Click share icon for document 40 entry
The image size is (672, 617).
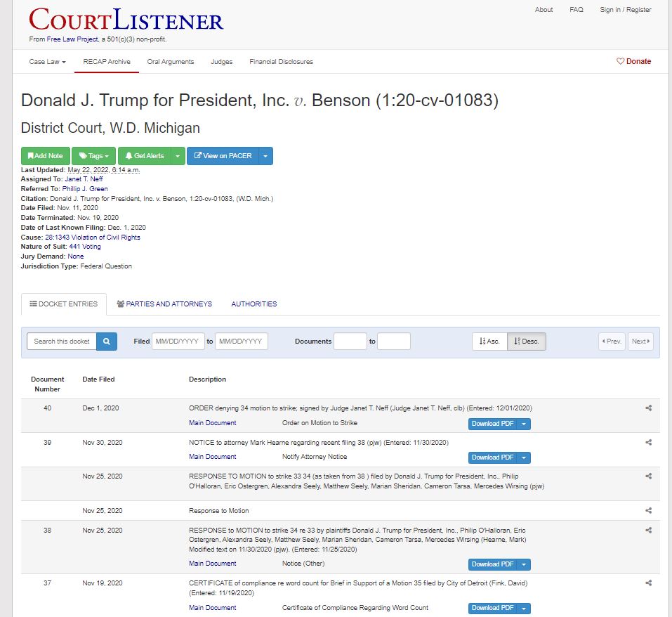[x=648, y=408]
